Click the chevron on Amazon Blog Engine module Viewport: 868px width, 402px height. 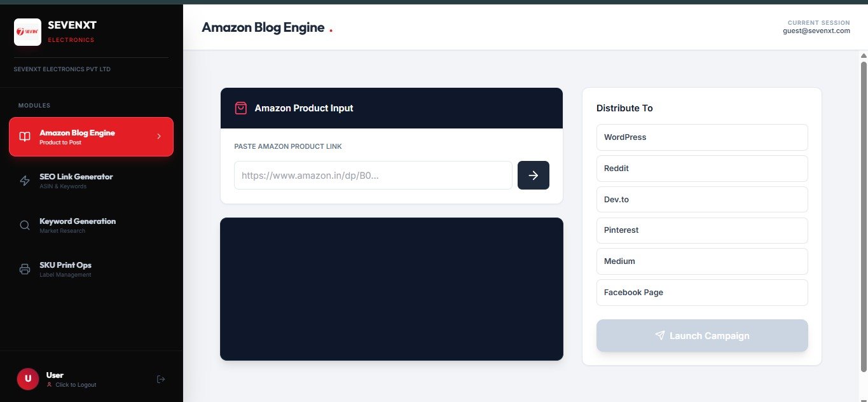[x=159, y=136]
